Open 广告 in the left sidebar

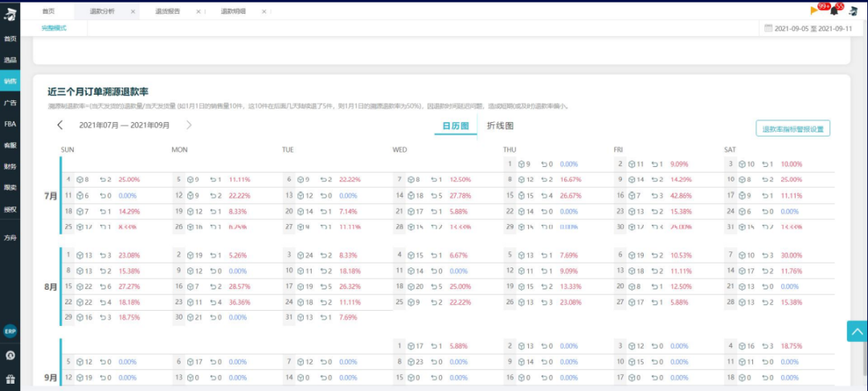coord(10,103)
